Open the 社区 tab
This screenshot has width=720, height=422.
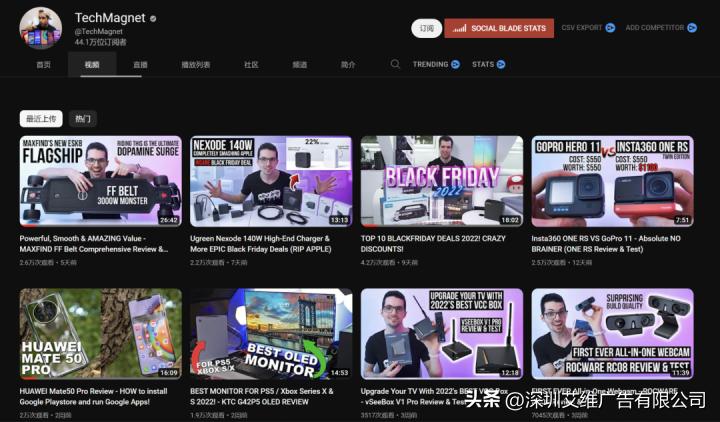point(251,65)
